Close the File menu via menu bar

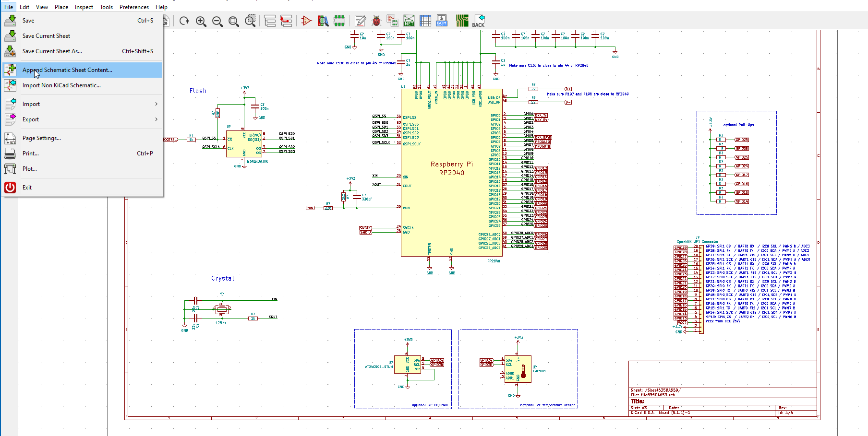pos(9,7)
